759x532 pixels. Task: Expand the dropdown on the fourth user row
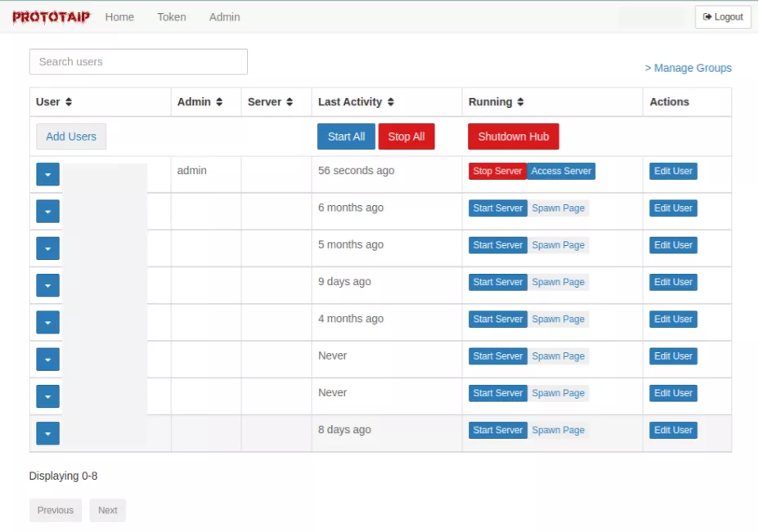pos(47,284)
